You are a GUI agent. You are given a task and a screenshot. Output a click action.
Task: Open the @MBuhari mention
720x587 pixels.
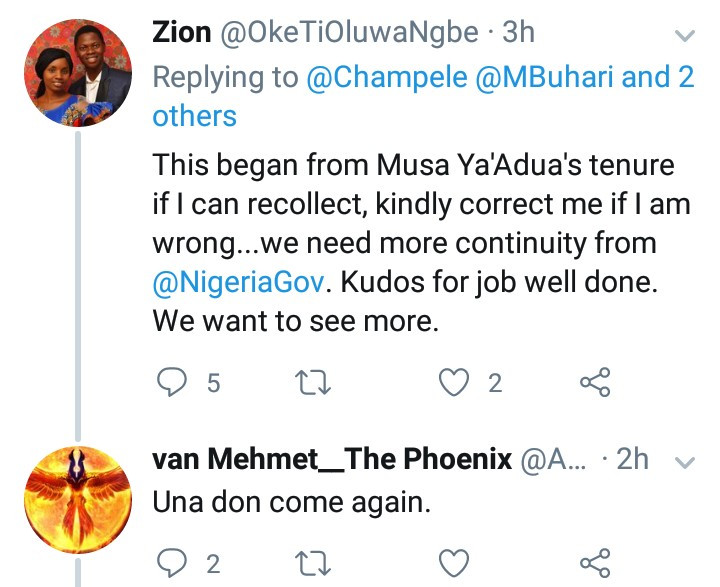point(544,77)
